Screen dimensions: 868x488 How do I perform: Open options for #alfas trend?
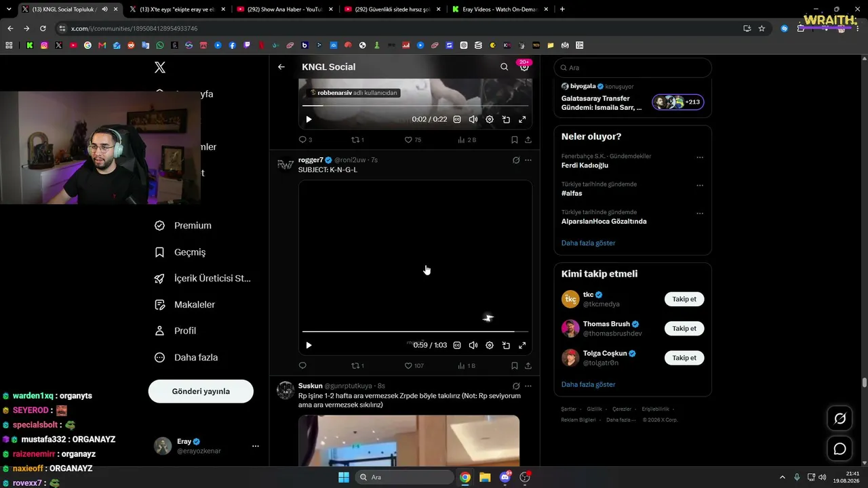700,185
